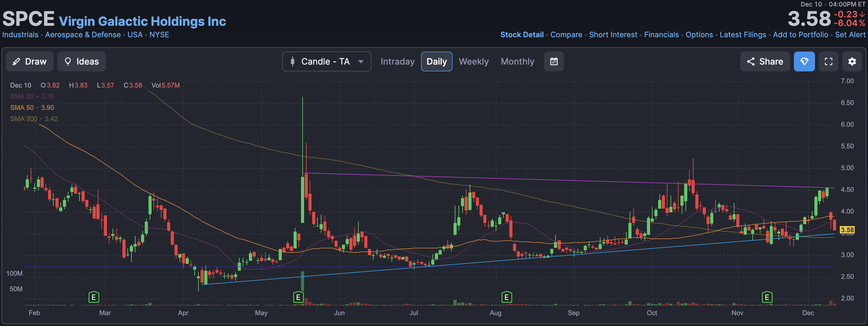Viewport: 868px width, 326px height.
Task: Click the August earnings E marker
Action: pyautogui.click(x=507, y=297)
